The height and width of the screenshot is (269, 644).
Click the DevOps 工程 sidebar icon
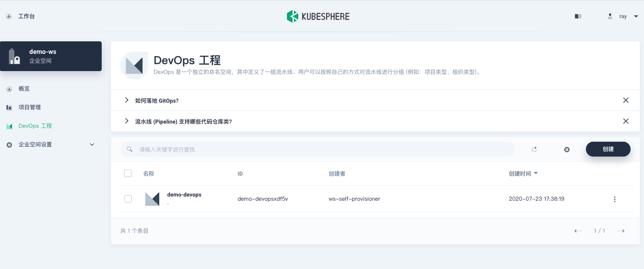pyautogui.click(x=9, y=126)
